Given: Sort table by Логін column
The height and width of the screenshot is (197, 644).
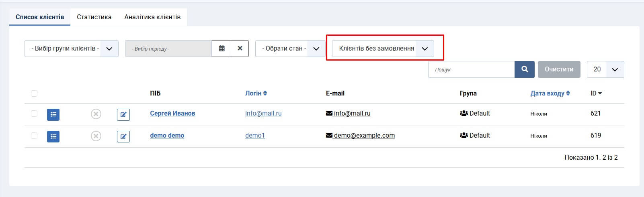Looking at the screenshot, I should pyautogui.click(x=256, y=93).
